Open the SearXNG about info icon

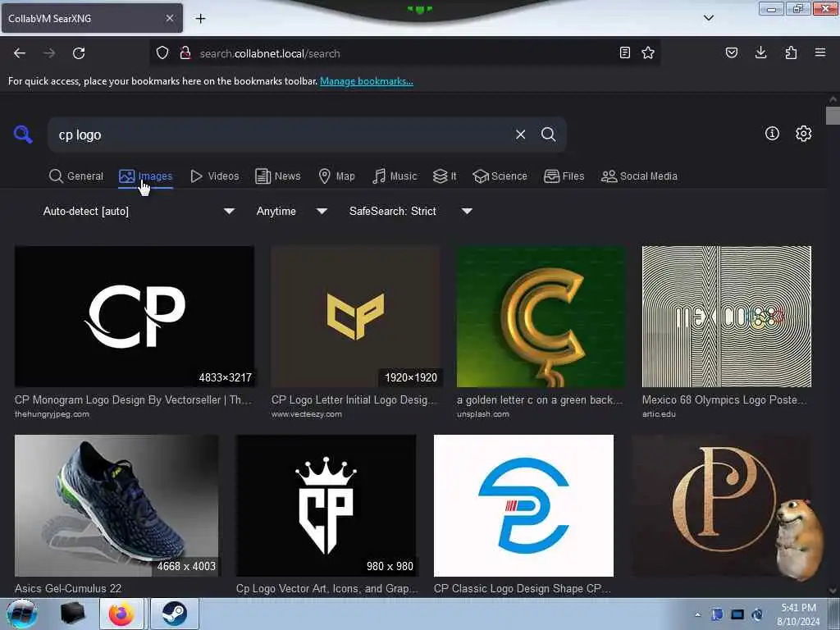tap(772, 134)
